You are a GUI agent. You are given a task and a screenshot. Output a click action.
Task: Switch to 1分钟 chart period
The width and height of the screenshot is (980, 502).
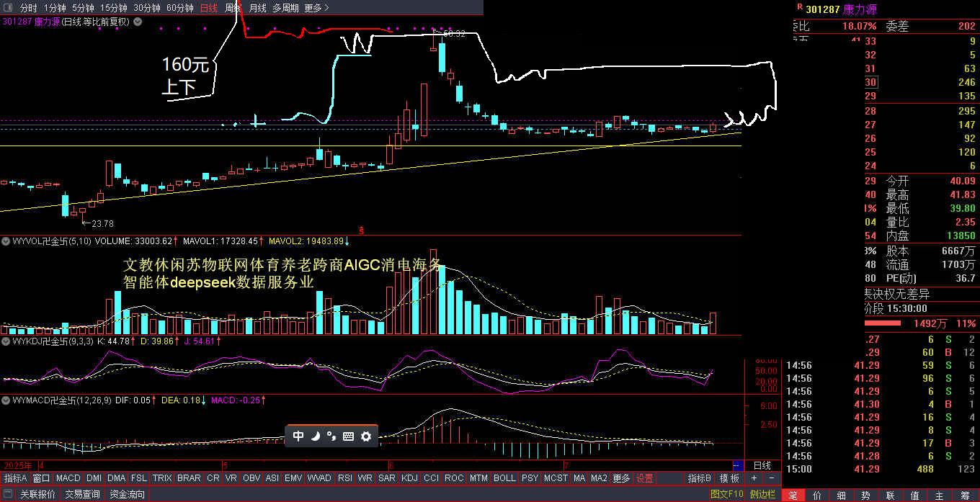(x=55, y=8)
